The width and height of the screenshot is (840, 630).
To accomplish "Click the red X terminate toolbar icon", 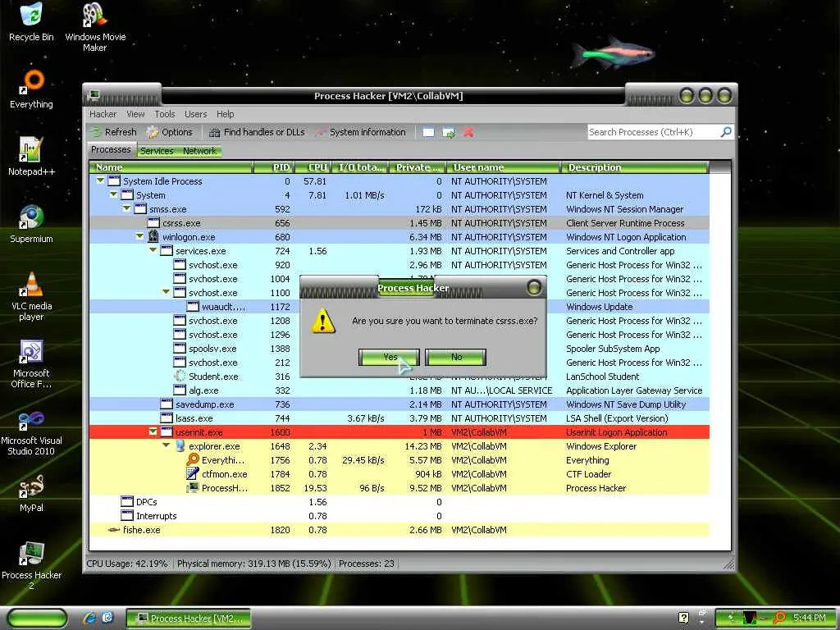I will point(468,132).
